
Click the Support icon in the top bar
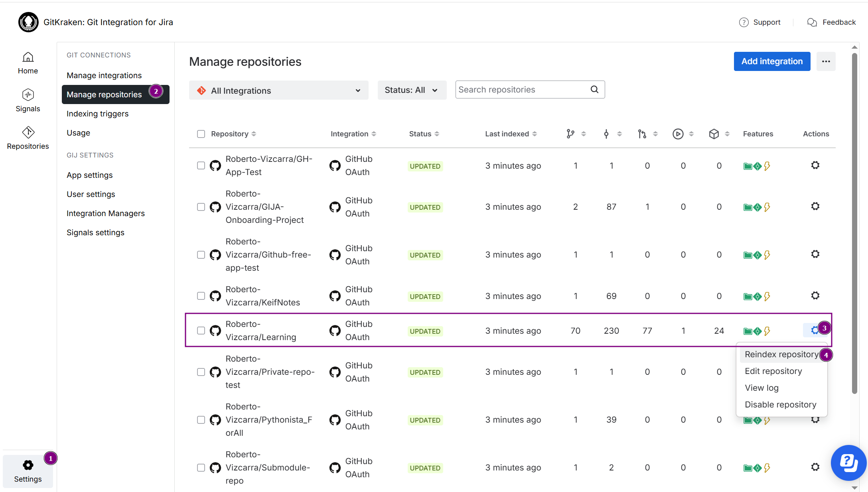coord(744,22)
